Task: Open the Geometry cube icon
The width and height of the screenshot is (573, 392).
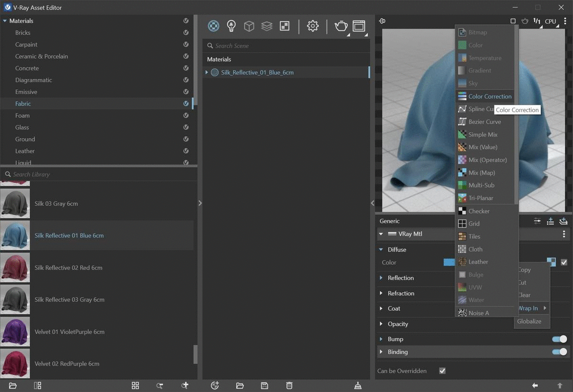Action: 249,26
